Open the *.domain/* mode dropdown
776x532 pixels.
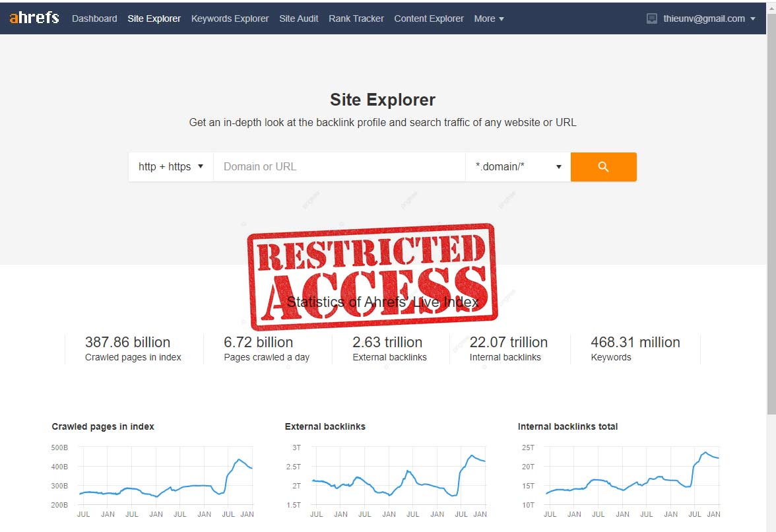[x=517, y=167]
